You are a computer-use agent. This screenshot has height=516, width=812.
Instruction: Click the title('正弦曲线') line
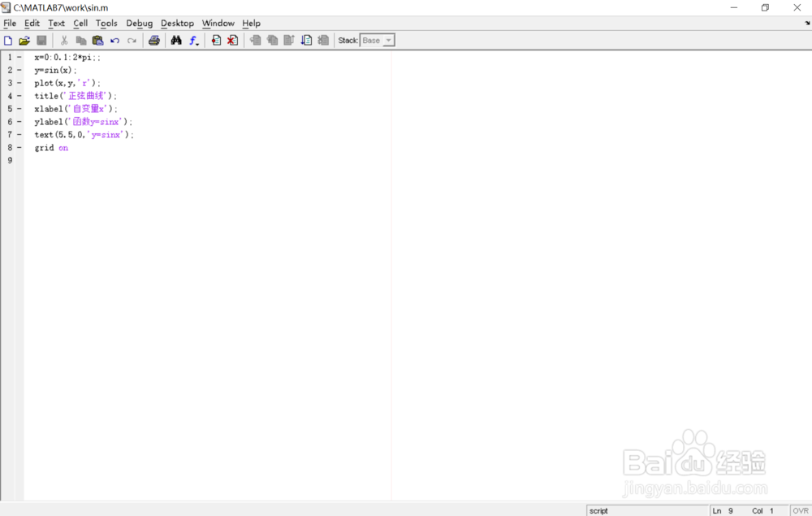point(76,97)
